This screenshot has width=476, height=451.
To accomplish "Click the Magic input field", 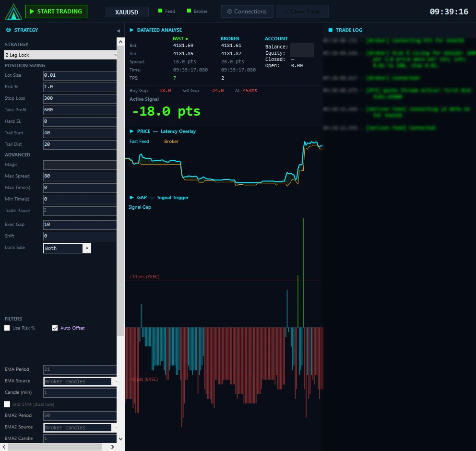I will click(x=80, y=165).
